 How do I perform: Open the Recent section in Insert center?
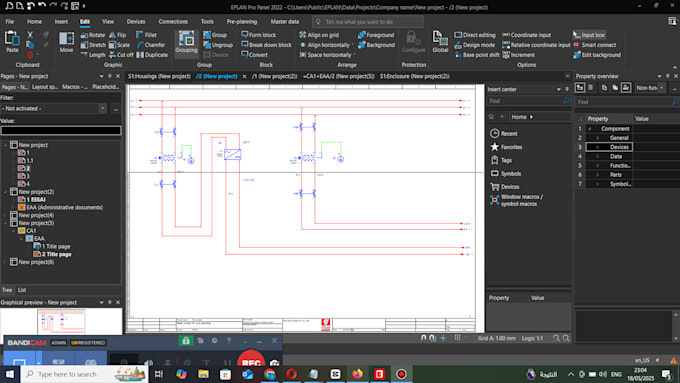click(x=503, y=134)
